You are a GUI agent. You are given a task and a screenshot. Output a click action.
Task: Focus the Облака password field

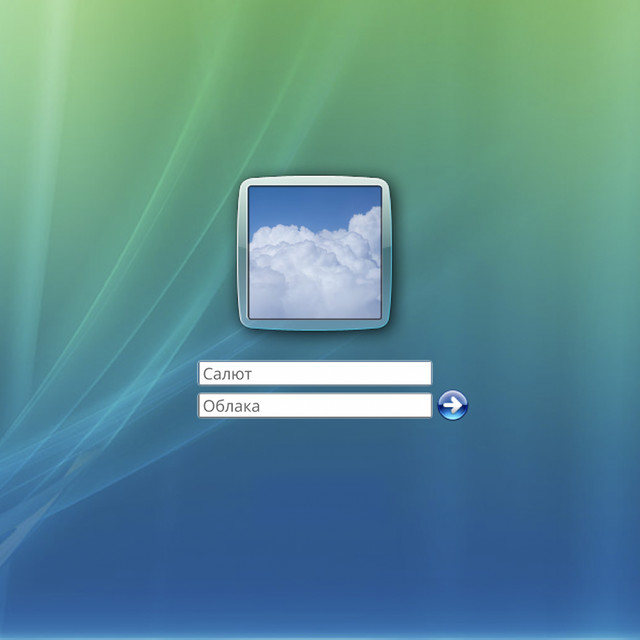[x=315, y=405]
